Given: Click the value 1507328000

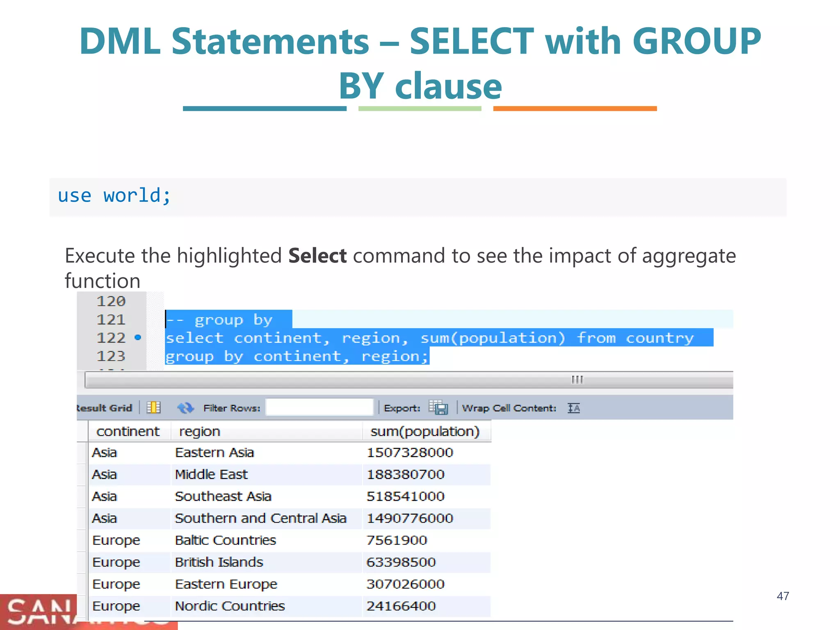Looking at the screenshot, I should click(x=410, y=452).
